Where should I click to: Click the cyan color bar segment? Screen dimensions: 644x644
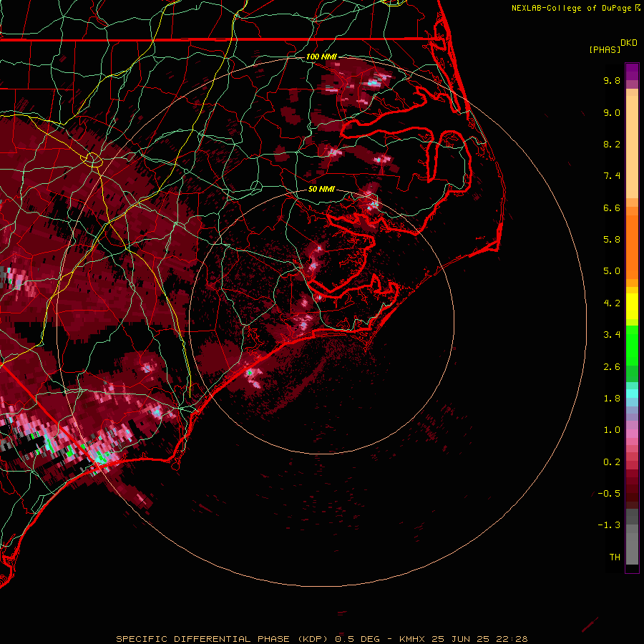(x=632, y=394)
